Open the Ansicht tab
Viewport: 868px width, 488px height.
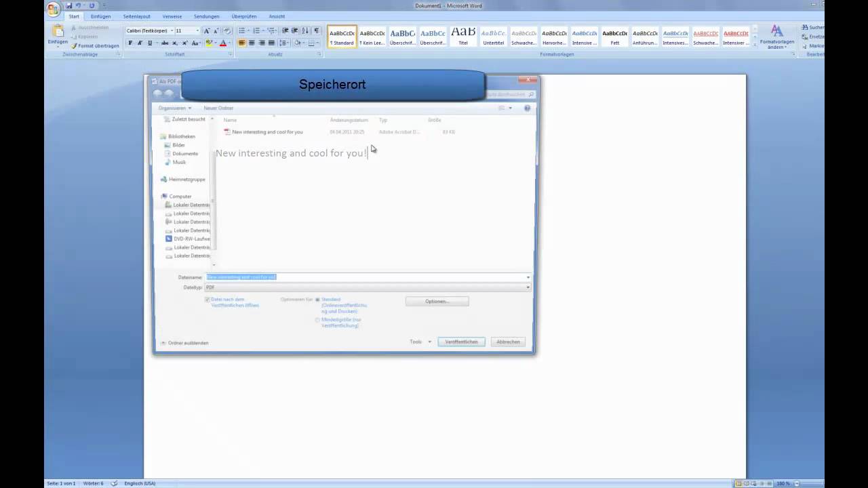277,16
